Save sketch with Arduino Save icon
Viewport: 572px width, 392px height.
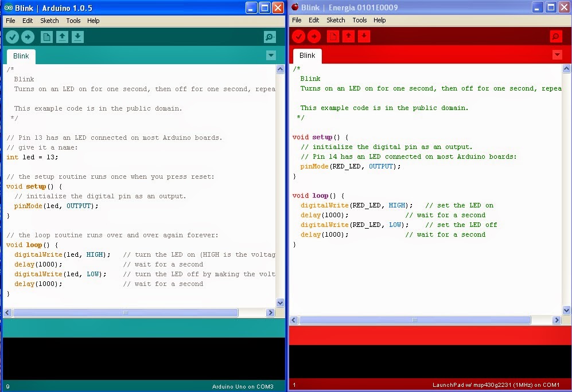77,37
